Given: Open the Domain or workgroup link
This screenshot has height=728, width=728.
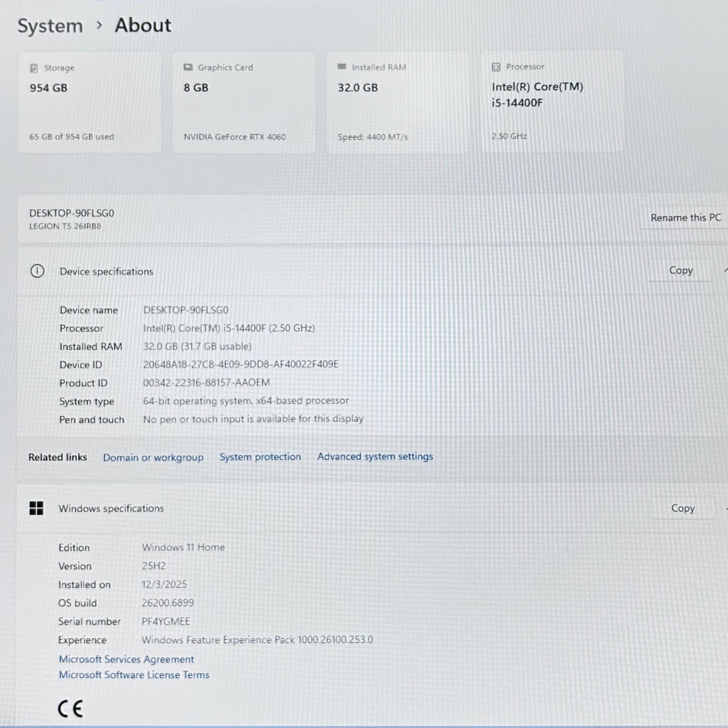Looking at the screenshot, I should click(x=153, y=457).
